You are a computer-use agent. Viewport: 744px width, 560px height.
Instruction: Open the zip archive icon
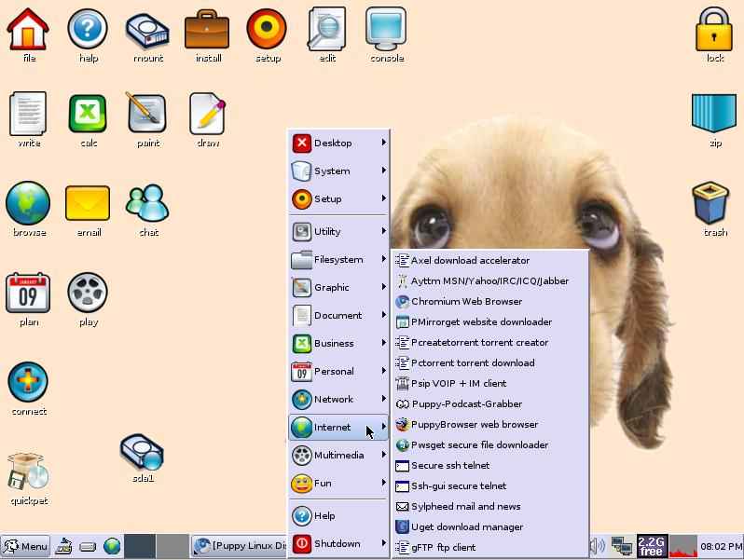pos(714,114)
